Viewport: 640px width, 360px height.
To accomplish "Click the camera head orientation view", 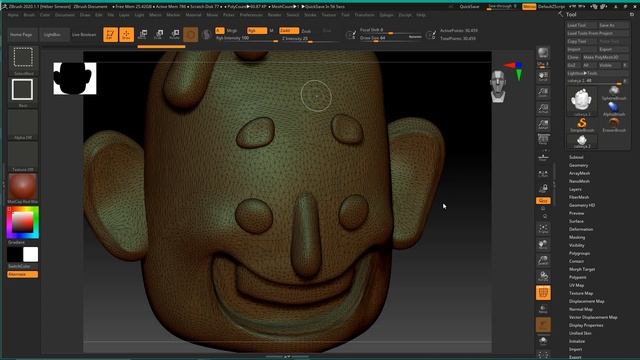I will tap(498, 86).
